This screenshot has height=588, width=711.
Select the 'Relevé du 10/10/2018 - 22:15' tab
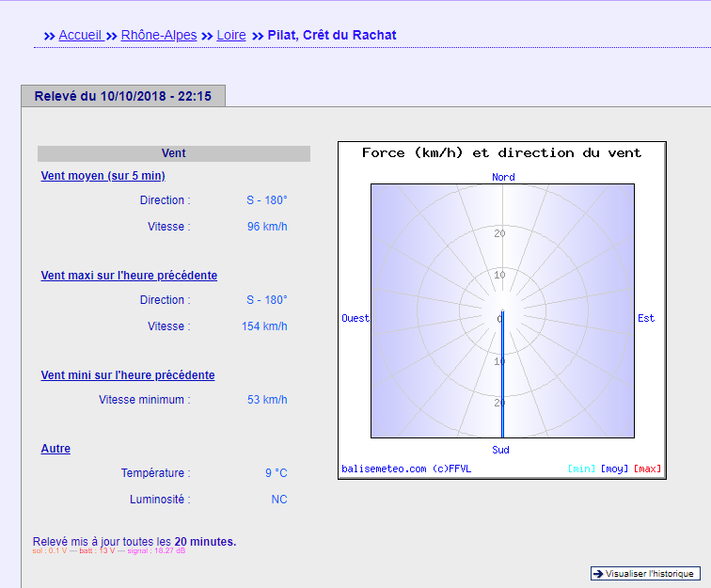pos(123,96)
